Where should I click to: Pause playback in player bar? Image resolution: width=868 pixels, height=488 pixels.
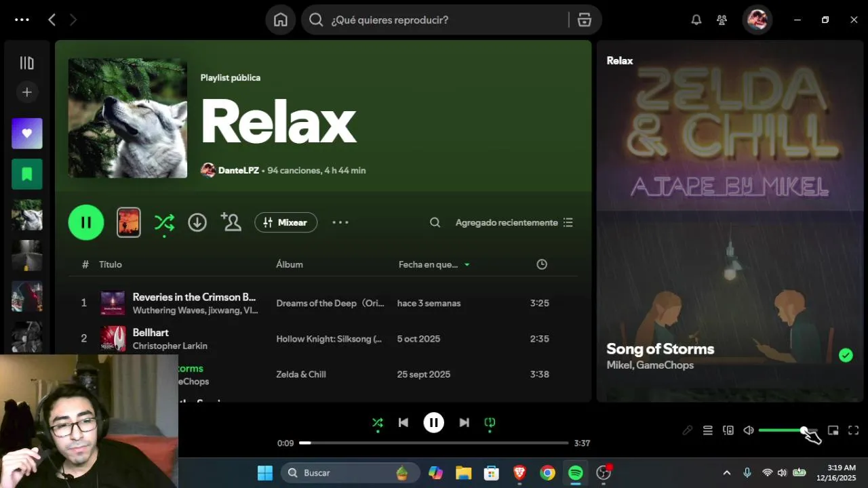[434, 423]
